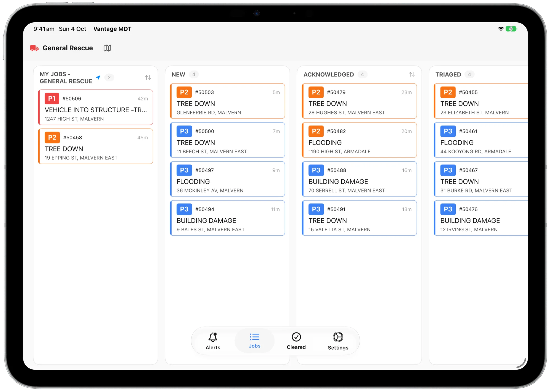This screenshot has height=392, width=551.
Task: Open job #50488 at 70 Serrell St
Action: point(359,179)
